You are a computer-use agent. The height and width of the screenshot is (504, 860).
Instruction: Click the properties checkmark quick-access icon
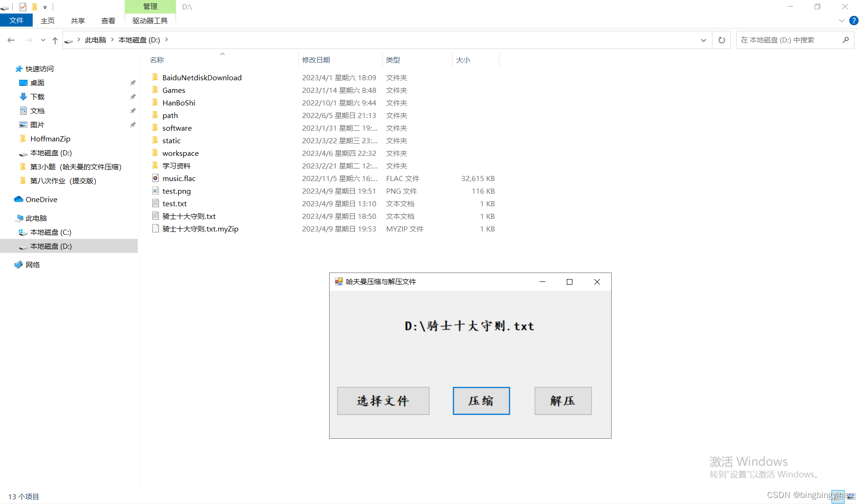pos(23,7)
